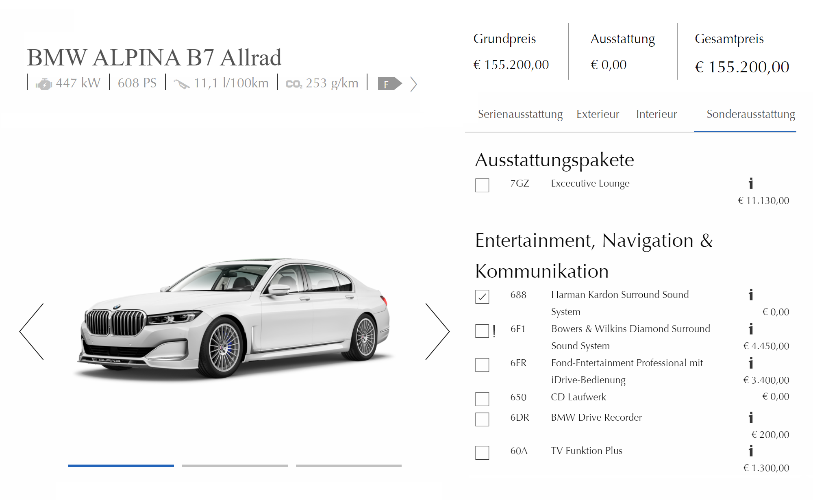Enable the 6FR Fond-Entertainment checkbox
Screen dimensions: 813x504
(482, 365)
